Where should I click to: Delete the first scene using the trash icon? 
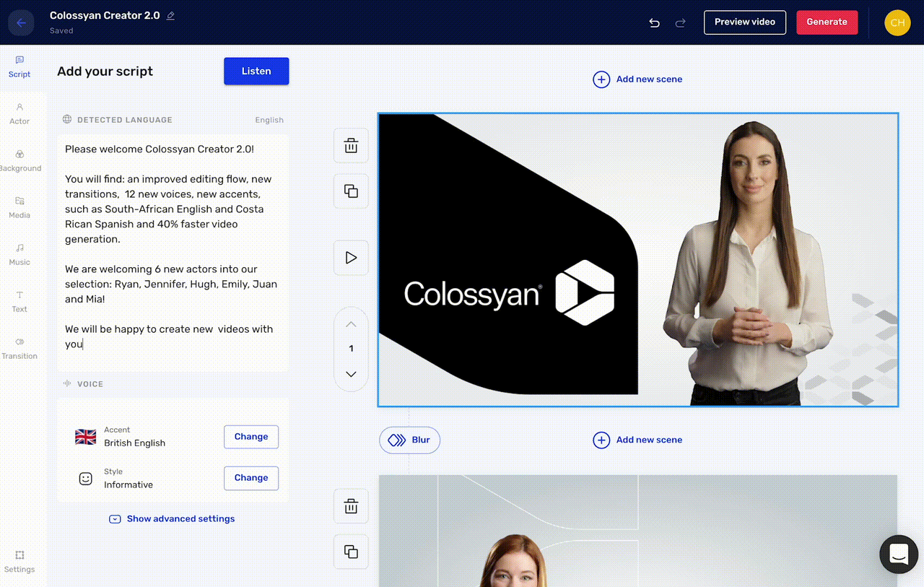351,145
